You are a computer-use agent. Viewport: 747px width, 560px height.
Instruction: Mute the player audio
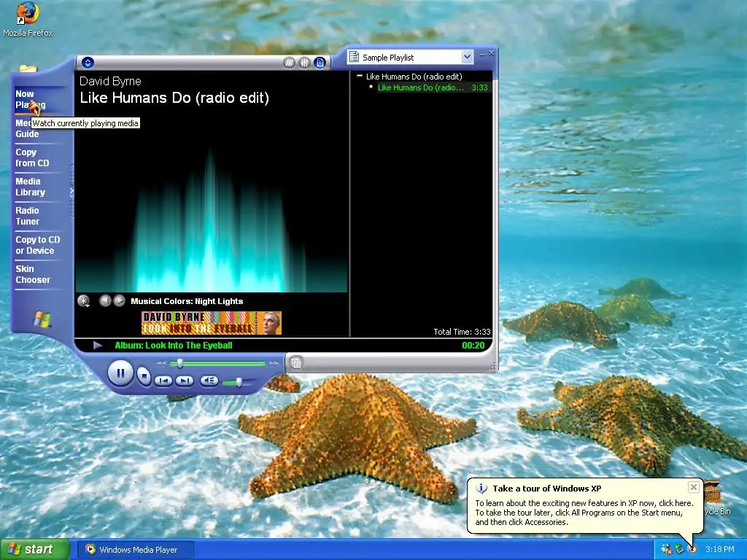click(209, 381)
